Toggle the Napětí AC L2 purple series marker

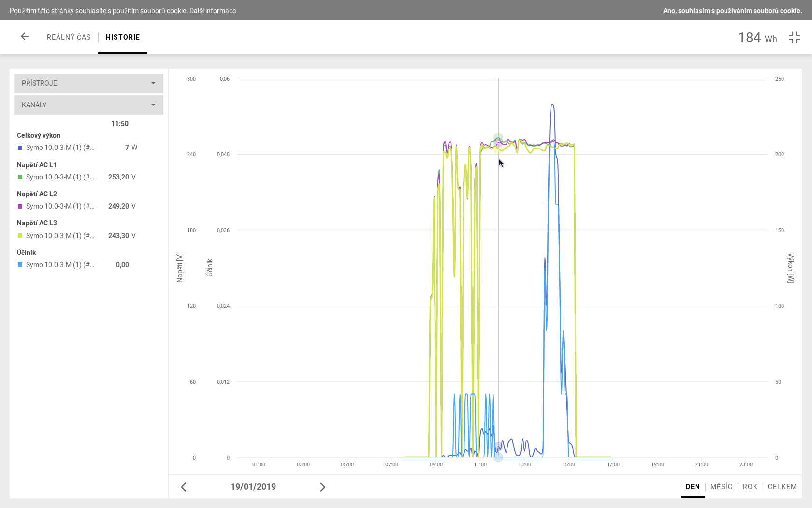coord(20,206)
